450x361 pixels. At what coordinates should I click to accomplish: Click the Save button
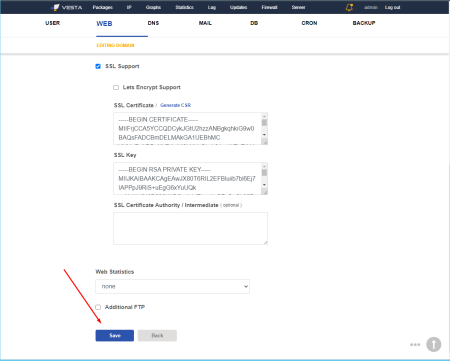[x=115, y=336]
